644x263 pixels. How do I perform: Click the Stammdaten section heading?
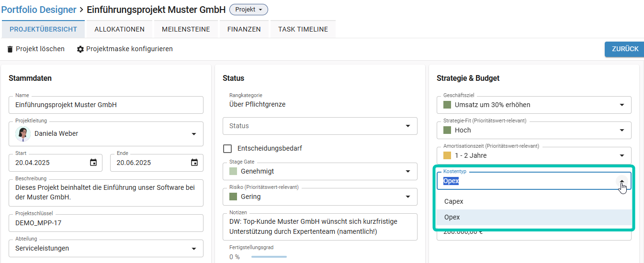(x=30, y=78)
